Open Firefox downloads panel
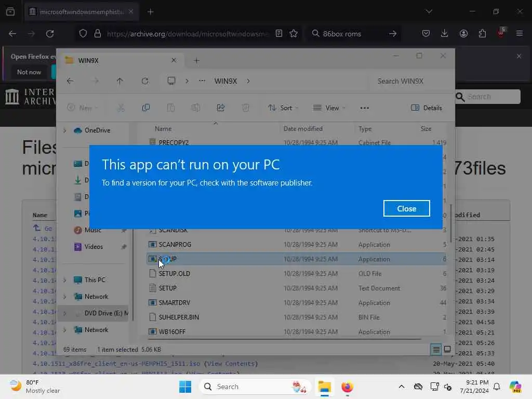The height and width of the screenshot is (399, 532). (445, 34)
